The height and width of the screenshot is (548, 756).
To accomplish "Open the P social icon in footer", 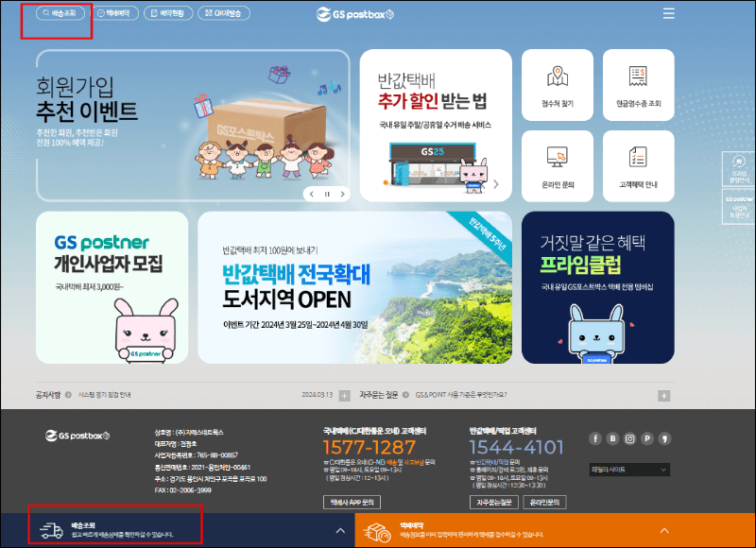I will click(x=647, y=438).
